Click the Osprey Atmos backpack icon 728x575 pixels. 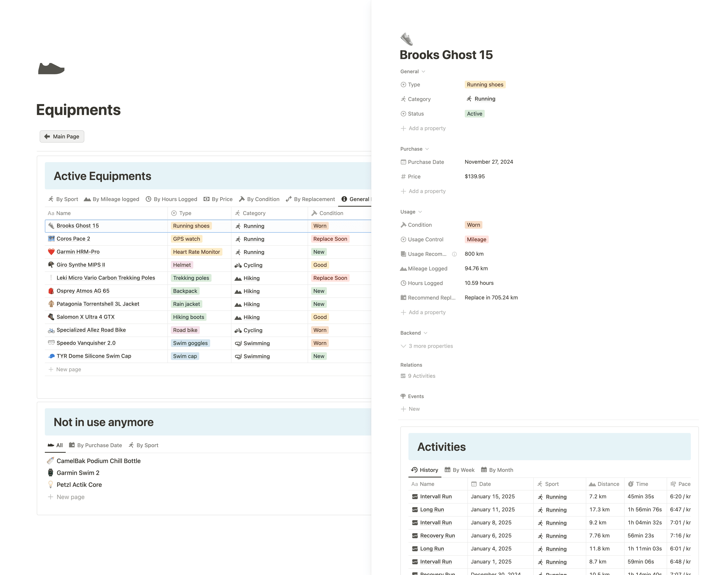pos(51,291)
